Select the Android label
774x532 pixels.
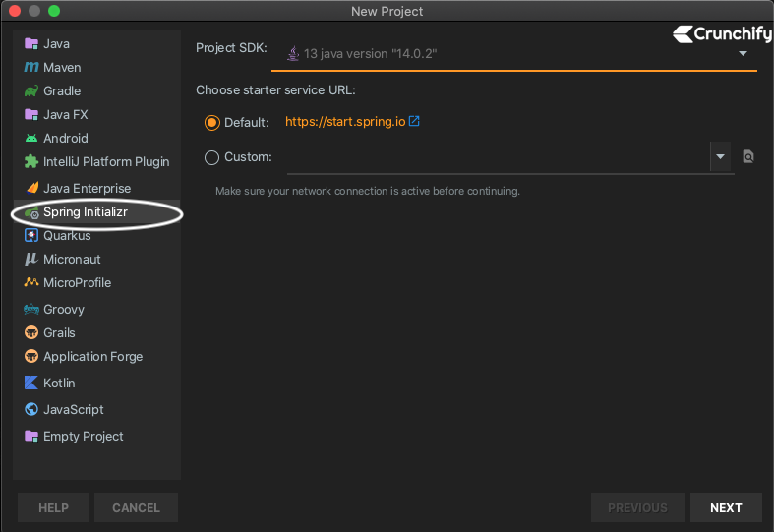click(x=66, y=139)
